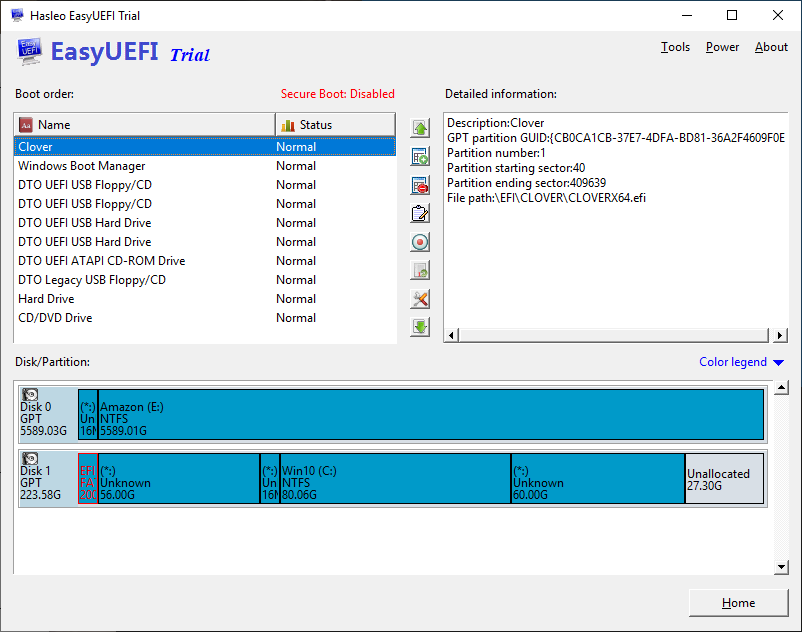
Task: Open the About menu
Action: 771,47
